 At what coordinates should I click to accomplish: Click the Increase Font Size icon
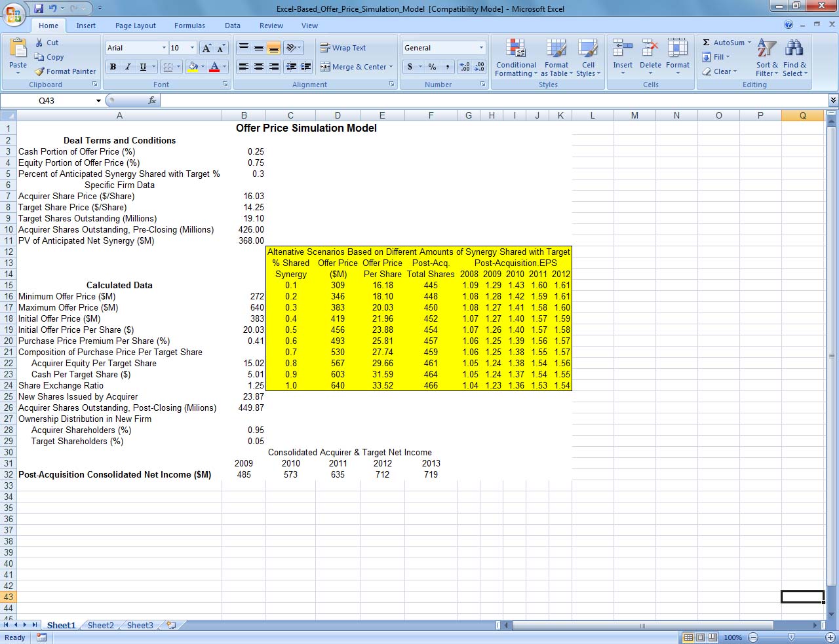point(207,48)
